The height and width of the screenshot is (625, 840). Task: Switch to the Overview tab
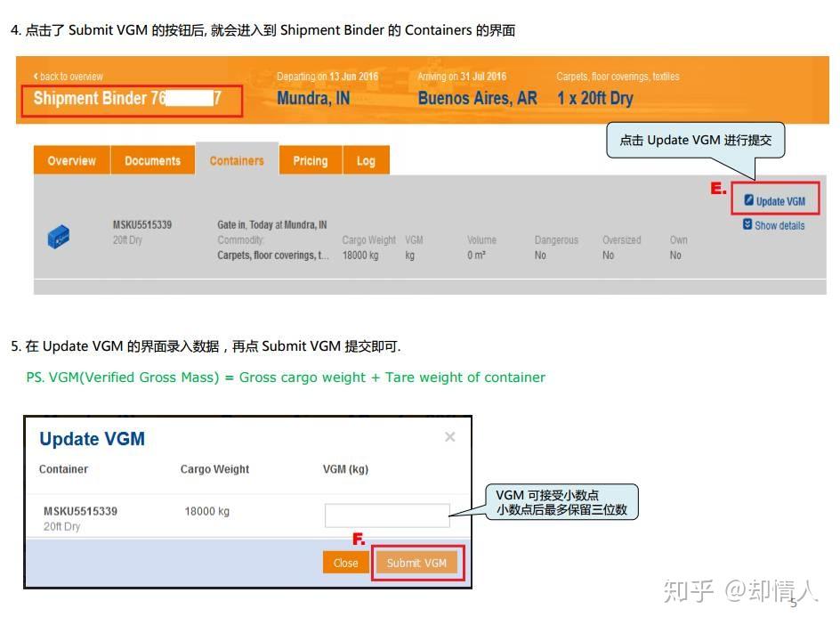point(71,160)
